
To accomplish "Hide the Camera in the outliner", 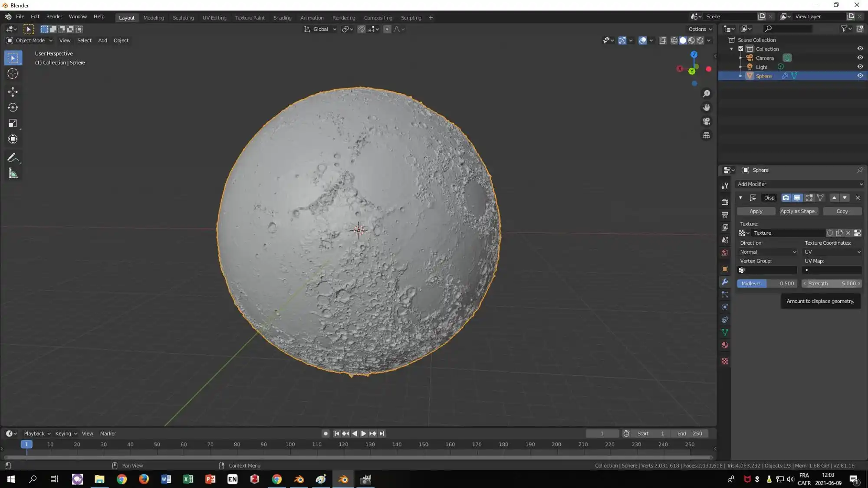I will [860, 58].
